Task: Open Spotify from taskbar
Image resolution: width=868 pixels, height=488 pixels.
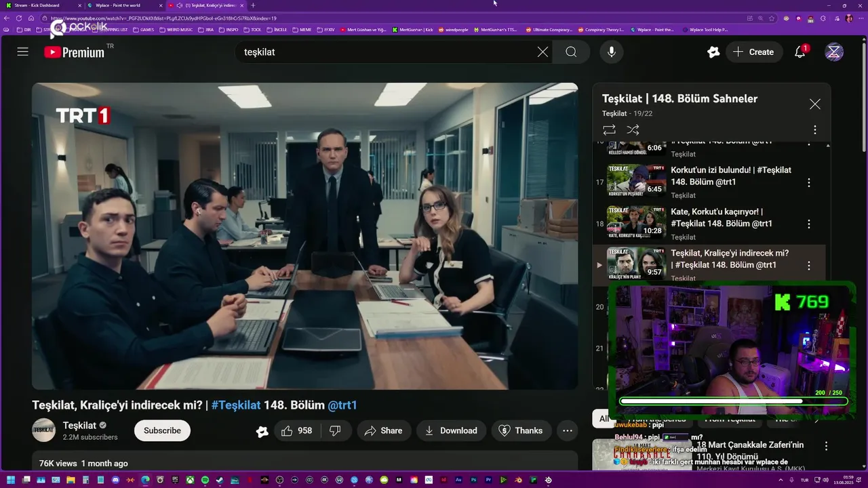Action: pyautogui.click(x=205, y=480)
